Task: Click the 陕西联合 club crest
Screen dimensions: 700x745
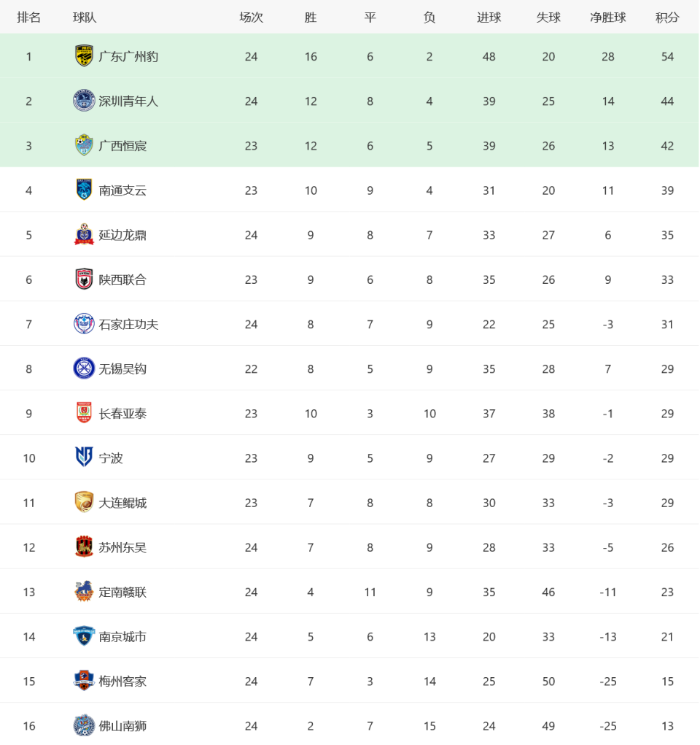Action: coord(84,279)
